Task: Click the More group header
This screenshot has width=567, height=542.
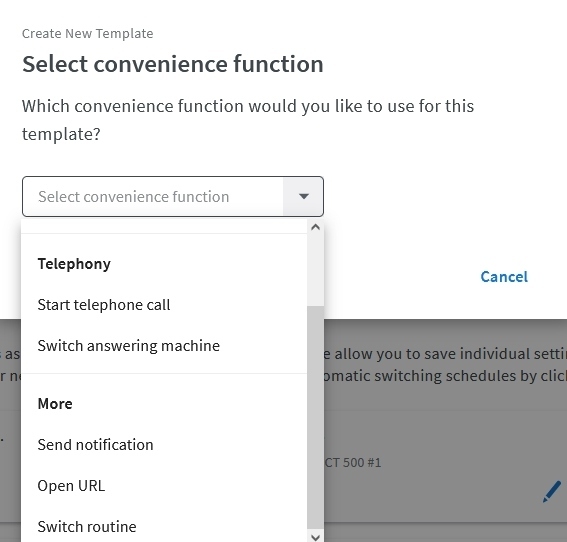Action: pos(55,404)
